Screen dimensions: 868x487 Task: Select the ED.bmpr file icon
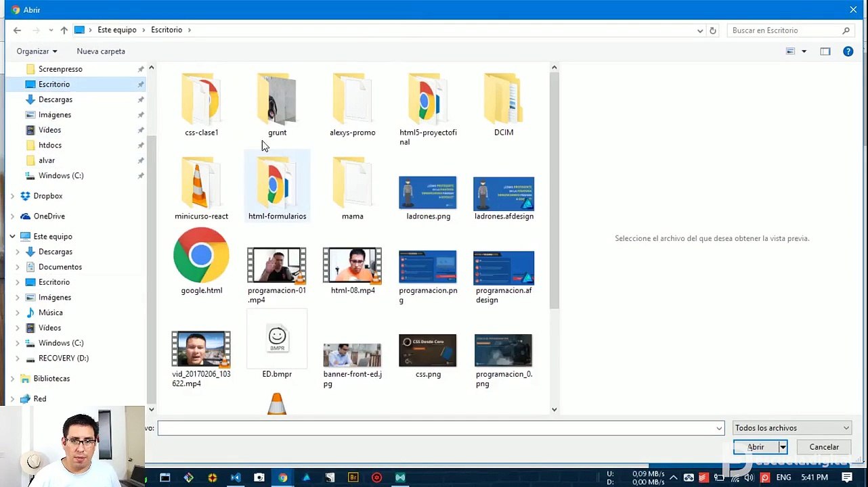coord(277,349)
